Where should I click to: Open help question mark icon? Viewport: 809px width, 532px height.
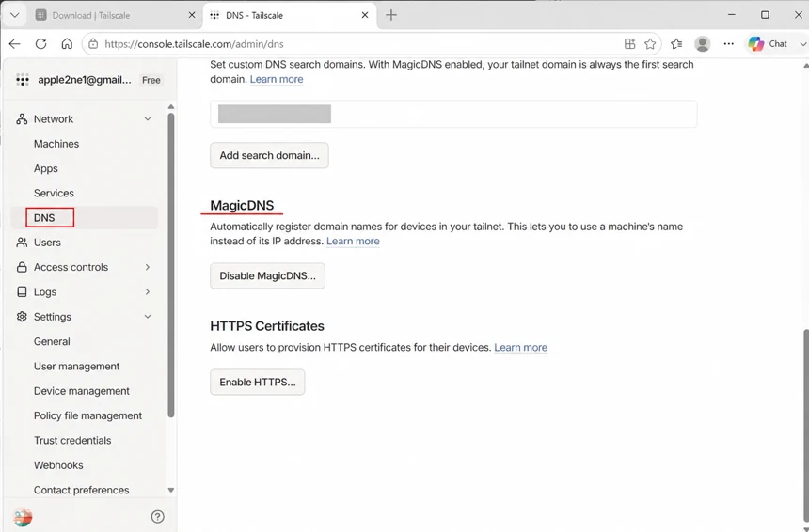coord(158,517)
